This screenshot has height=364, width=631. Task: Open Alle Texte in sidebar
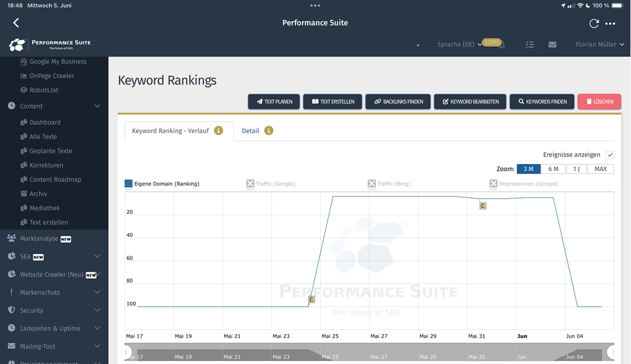tap(43, 136)
